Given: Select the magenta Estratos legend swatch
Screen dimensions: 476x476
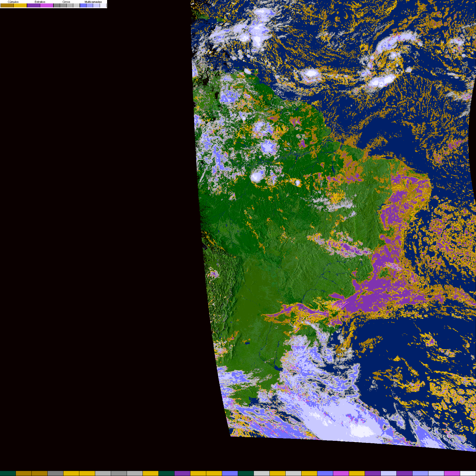Looking at the screenshot, I should pos(47,5).
